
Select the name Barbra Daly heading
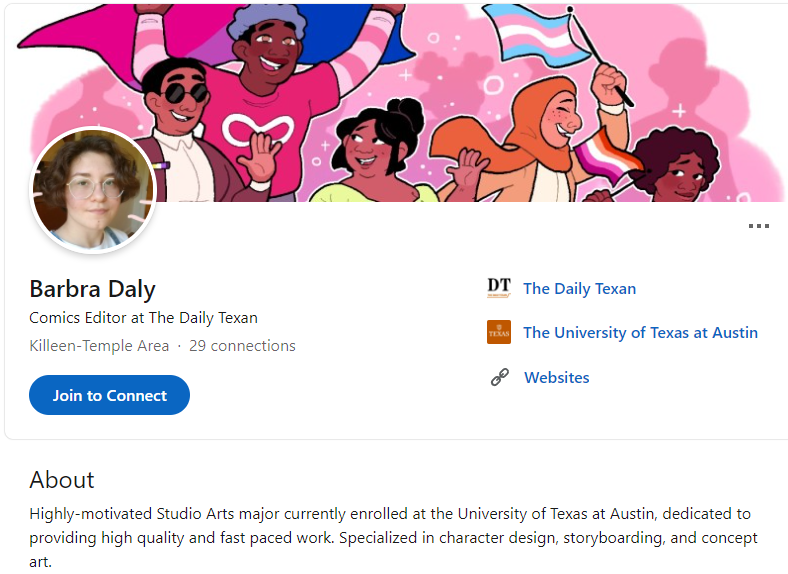(x=92, y=289)
